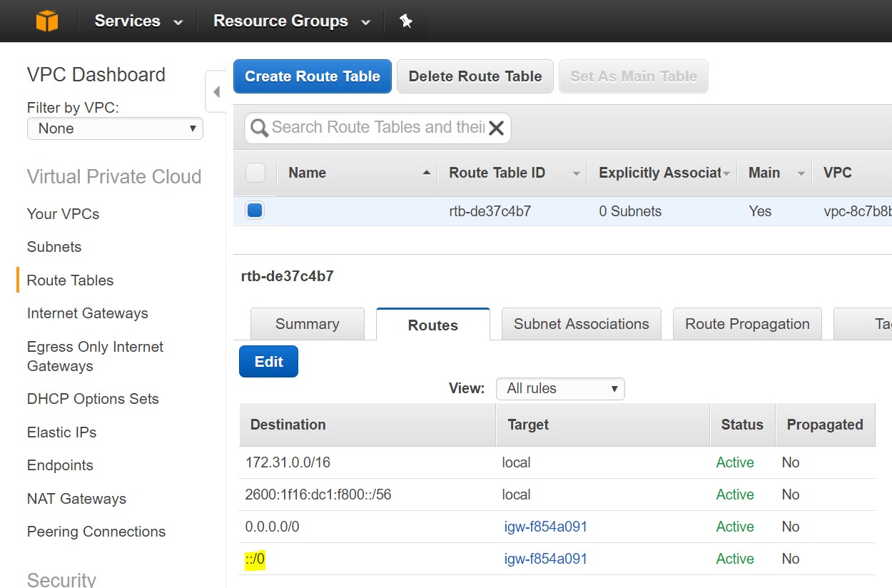Click the magnifier icon in search box

pos(259,128)
